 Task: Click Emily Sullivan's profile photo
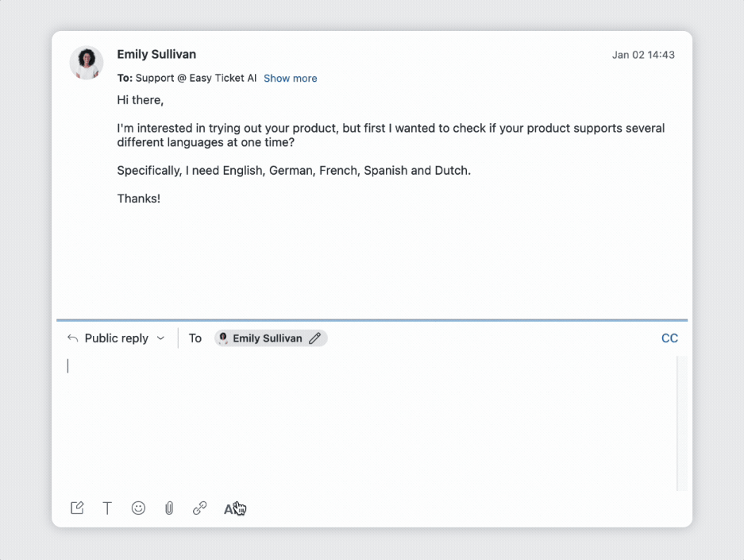coord(87,63)
